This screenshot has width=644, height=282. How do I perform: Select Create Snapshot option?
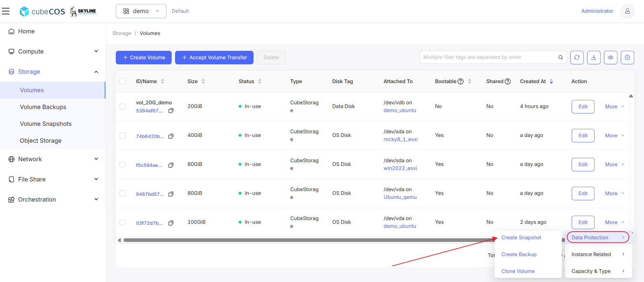pyautogui.click(x=521, y=238)
